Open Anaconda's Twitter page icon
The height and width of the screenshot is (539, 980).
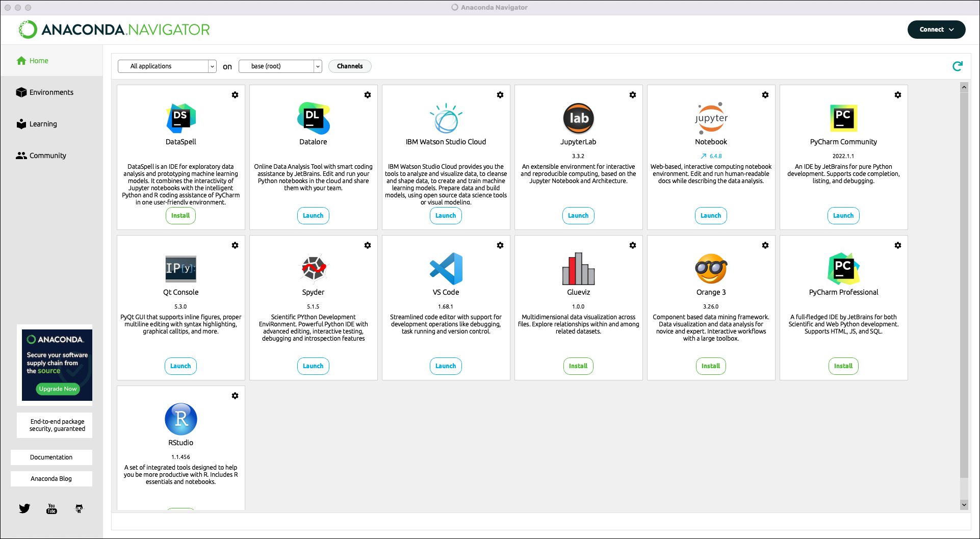[x=24, y=508]
